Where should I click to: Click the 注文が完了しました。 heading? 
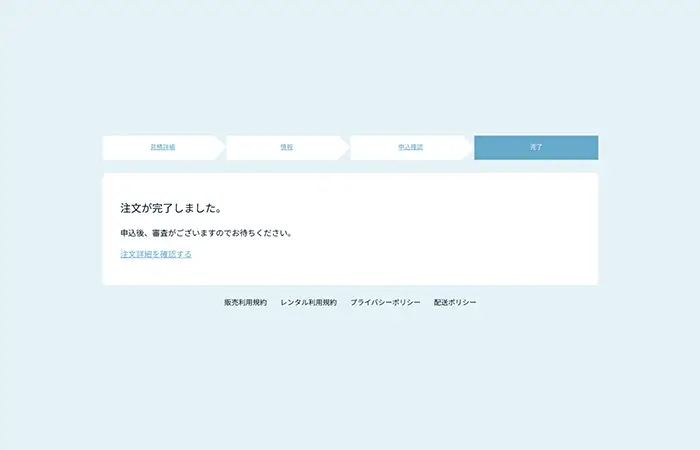pyautogui.click(x=171, y=208)
